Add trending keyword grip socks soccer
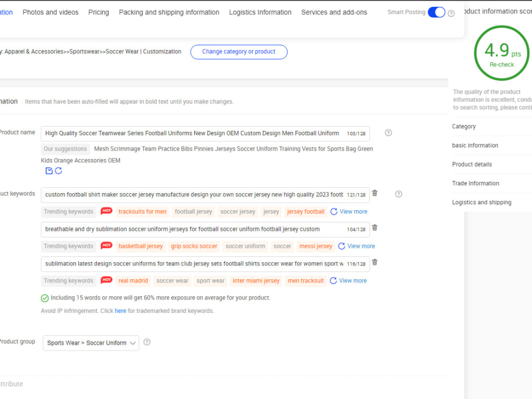The height and width of the screenshot is (399, 532). (x=194, y=246)
